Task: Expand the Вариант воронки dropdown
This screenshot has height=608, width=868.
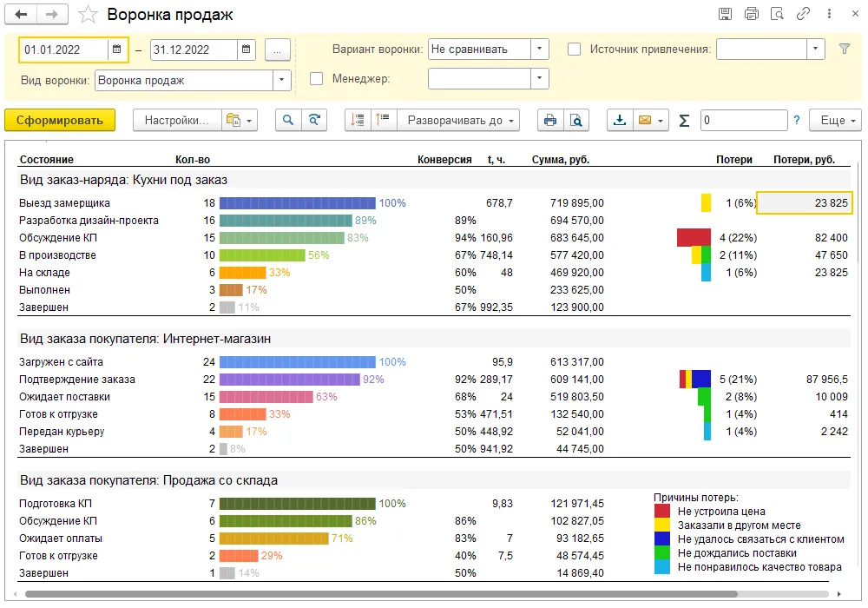Action: point(540,50)
